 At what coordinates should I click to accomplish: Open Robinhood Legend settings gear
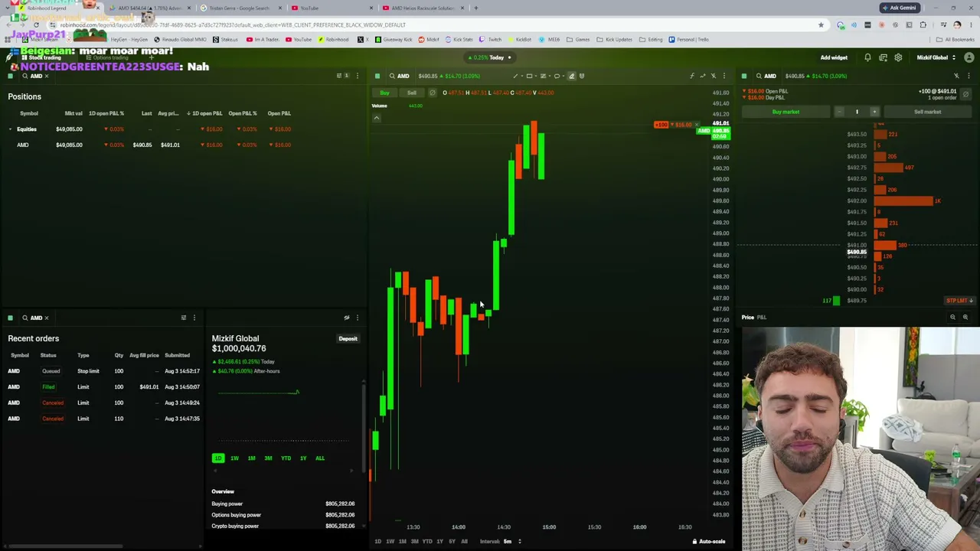pyautogui.click(x=898, y=57)
